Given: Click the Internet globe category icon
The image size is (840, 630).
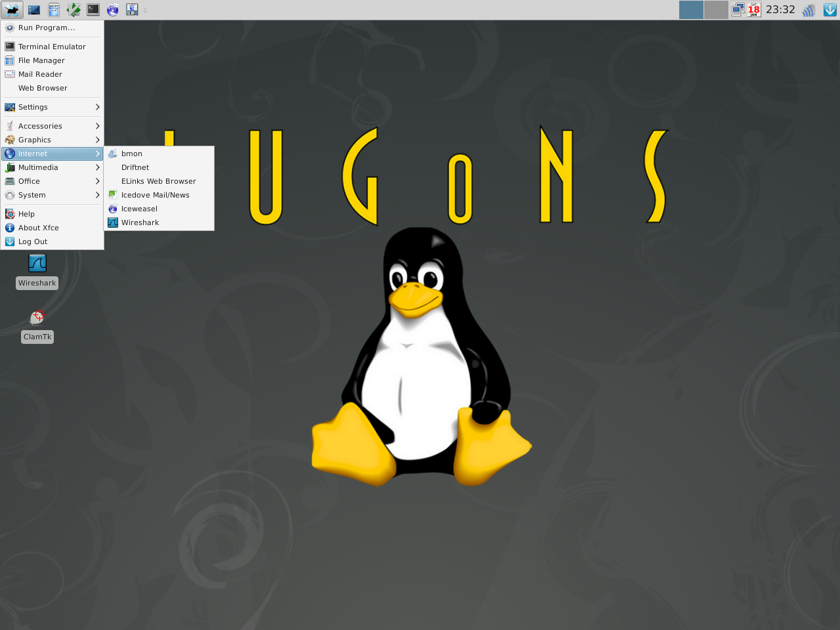Looking at the screenshot, I should point(10,154).
